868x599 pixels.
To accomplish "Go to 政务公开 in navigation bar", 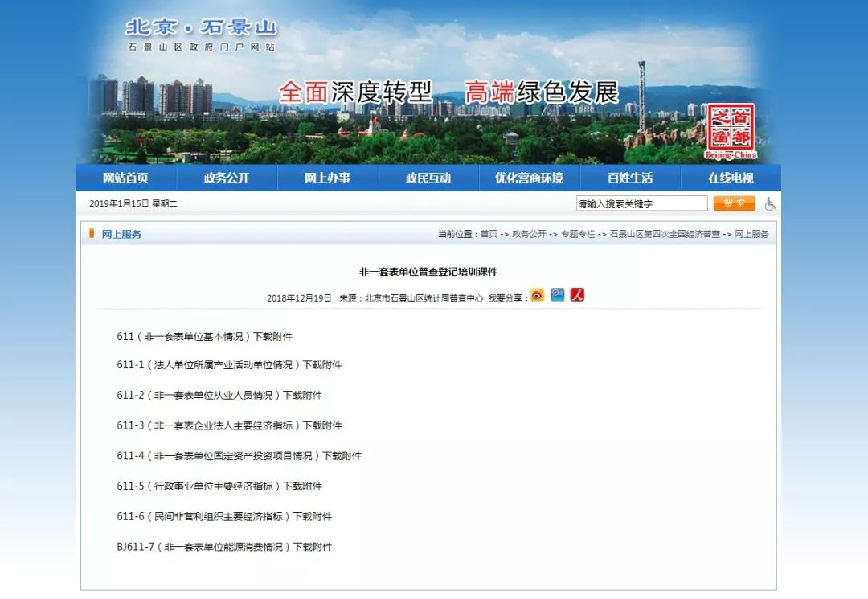I will 227,178.
